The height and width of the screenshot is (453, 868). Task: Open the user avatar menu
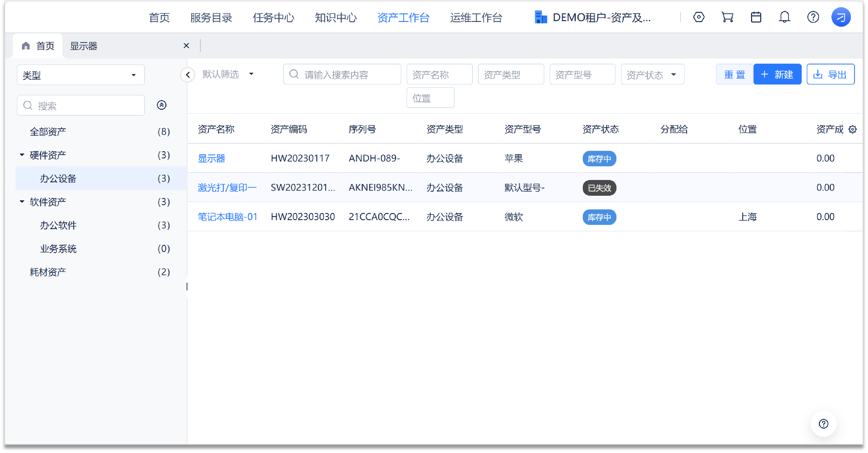pos(841,17)
